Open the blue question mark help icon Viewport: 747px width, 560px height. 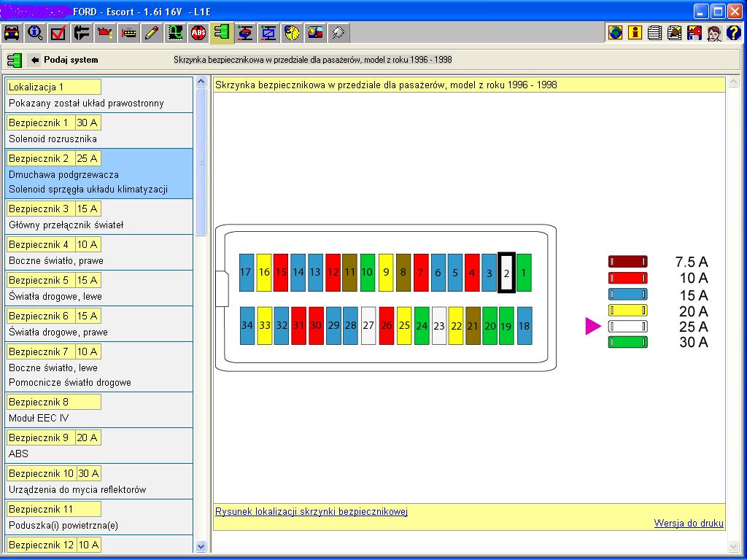[734, 33]
